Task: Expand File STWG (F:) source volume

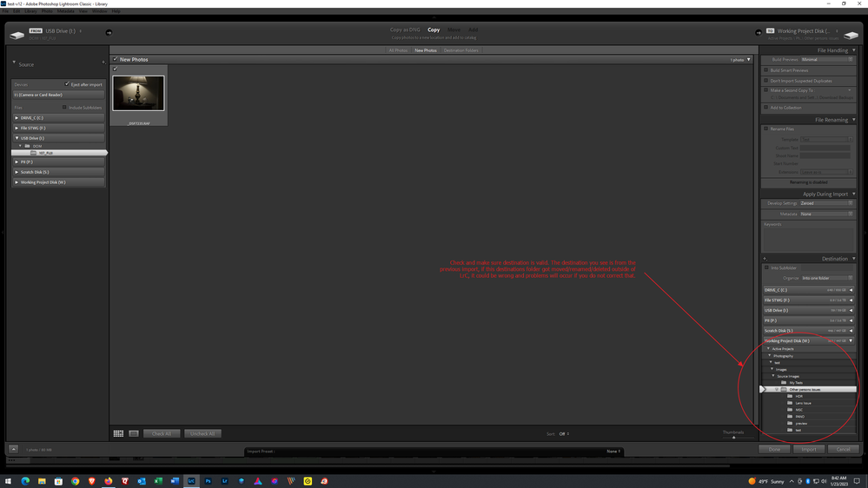Action: tap(17, 128)
